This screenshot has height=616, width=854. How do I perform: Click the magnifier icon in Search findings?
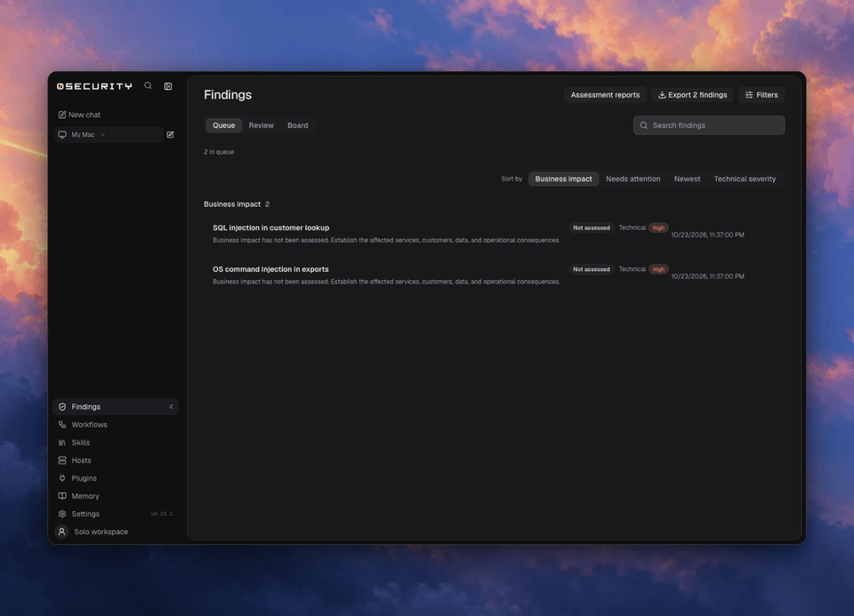(x=644, y=125)
